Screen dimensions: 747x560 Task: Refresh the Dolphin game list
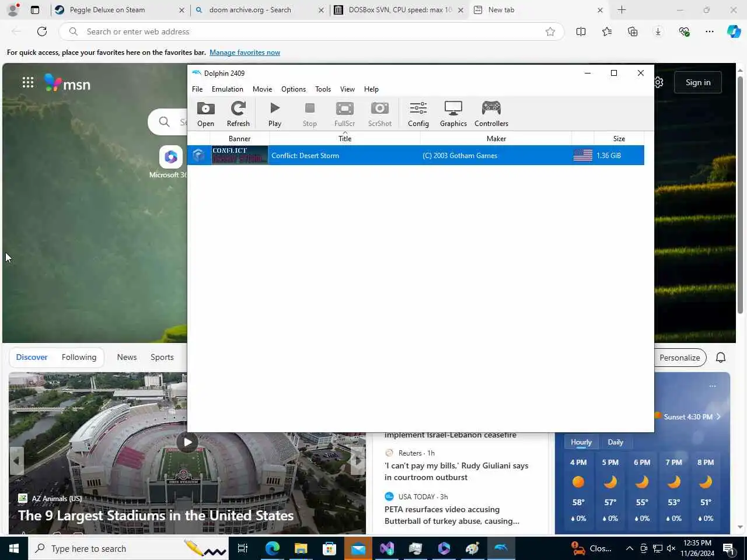click(238, 114)
